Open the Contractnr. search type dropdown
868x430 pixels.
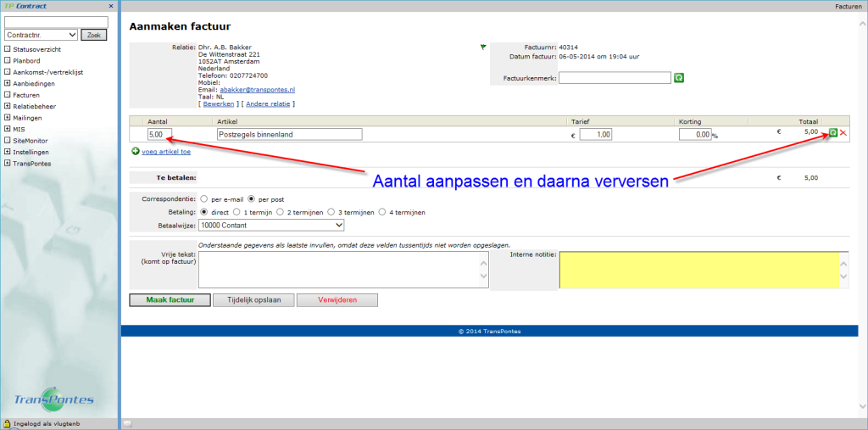tap(41, 35)
